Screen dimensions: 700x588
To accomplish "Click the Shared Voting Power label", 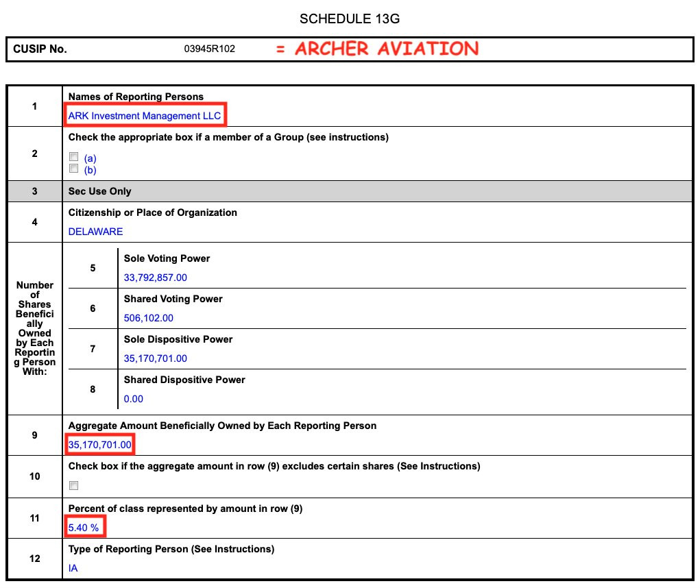I will [x=173, y=299].
